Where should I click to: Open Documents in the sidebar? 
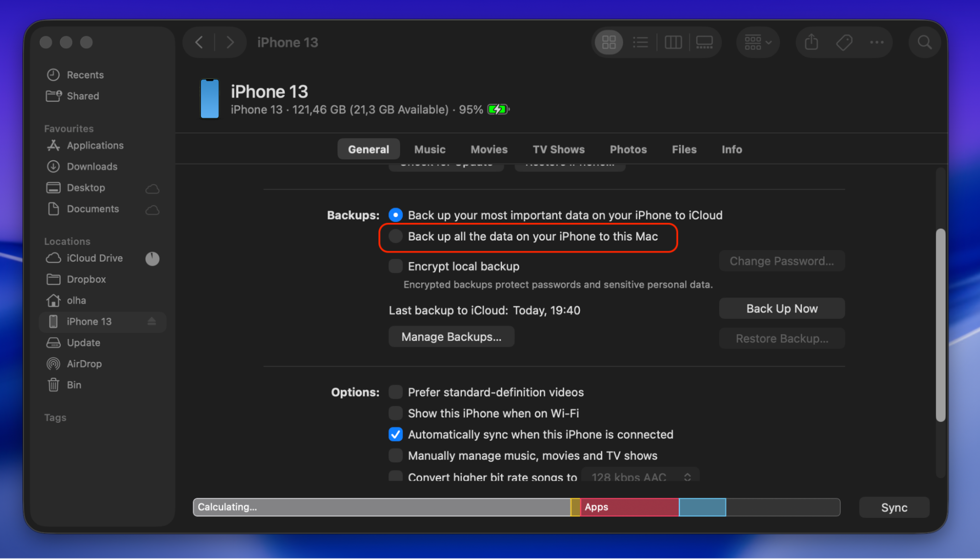click(x=102, y=209)
